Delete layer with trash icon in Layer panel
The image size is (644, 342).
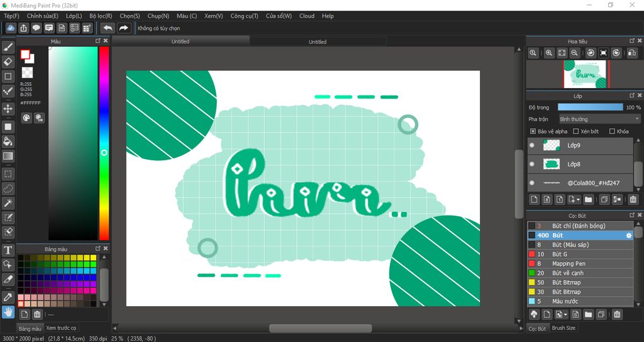(x=633, y=199)
